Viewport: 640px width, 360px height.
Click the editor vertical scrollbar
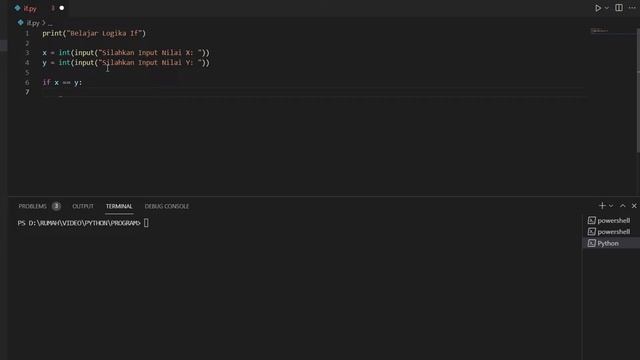(x=638, y=90)
